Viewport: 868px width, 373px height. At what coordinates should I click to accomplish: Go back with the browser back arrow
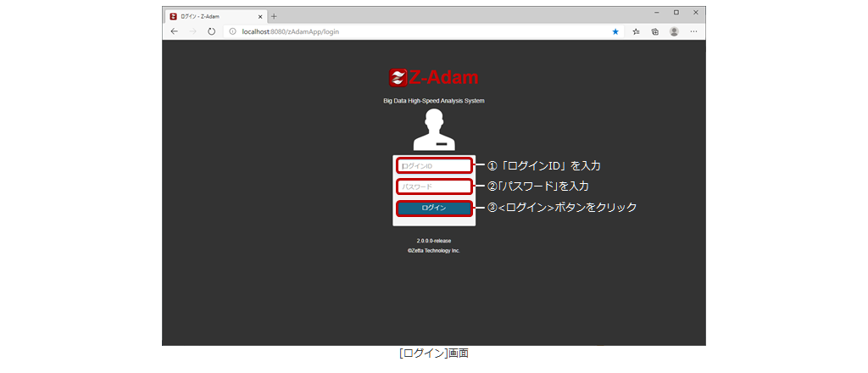[175, 31]
